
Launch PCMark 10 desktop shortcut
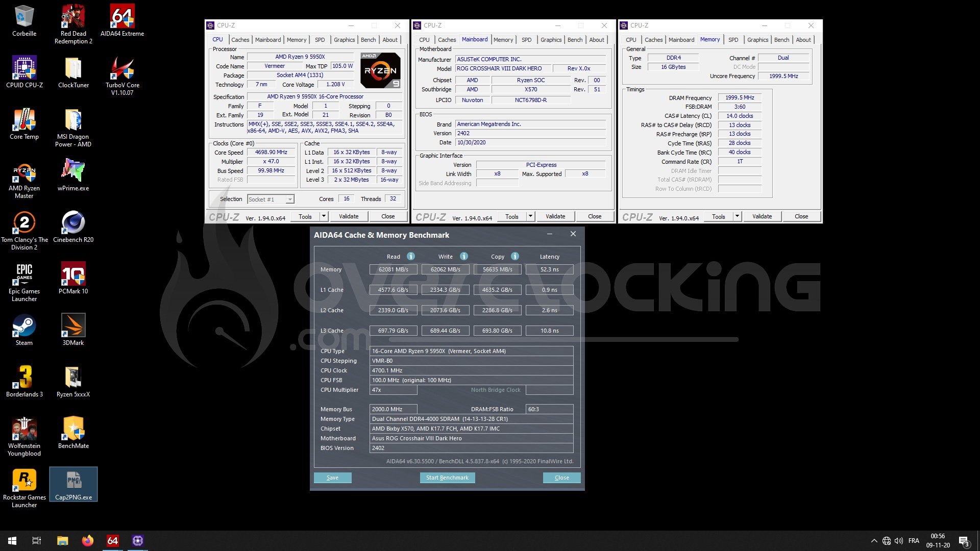(x=73, y=279)
